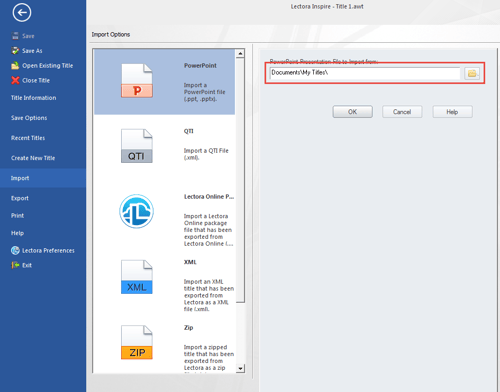Image resolution: width=500 pixels, height=392 pixels.
Task: Click the import list scroll up arrow
Action: [240, 53]
